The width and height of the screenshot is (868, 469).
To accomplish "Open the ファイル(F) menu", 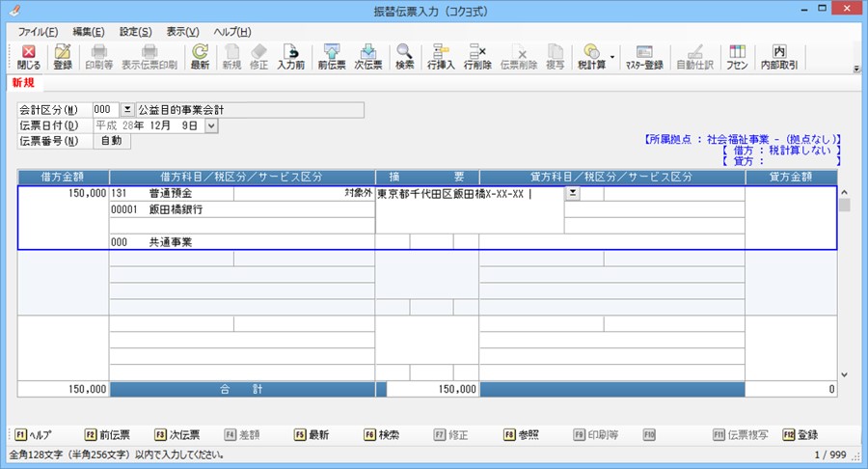I will (38, 32).
